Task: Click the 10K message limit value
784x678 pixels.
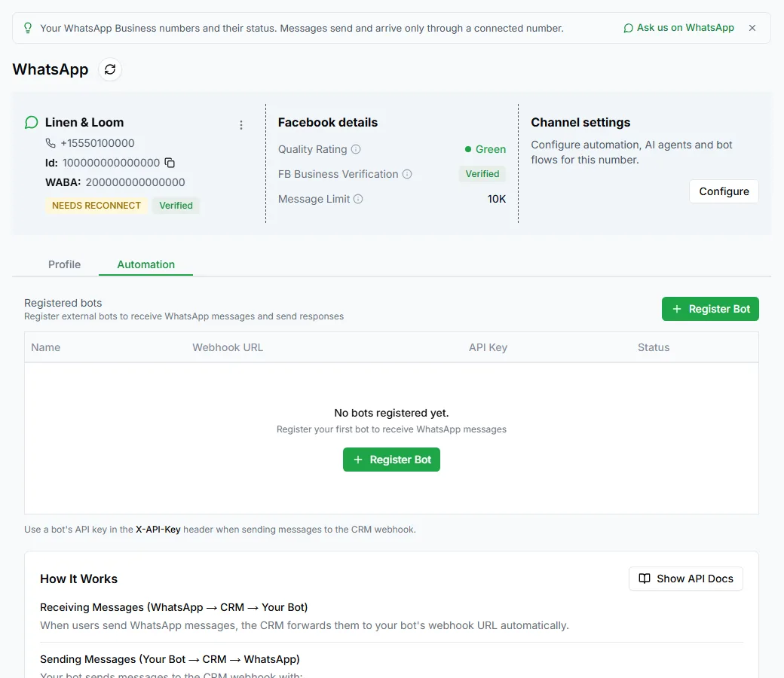Action: coord(497,199)
